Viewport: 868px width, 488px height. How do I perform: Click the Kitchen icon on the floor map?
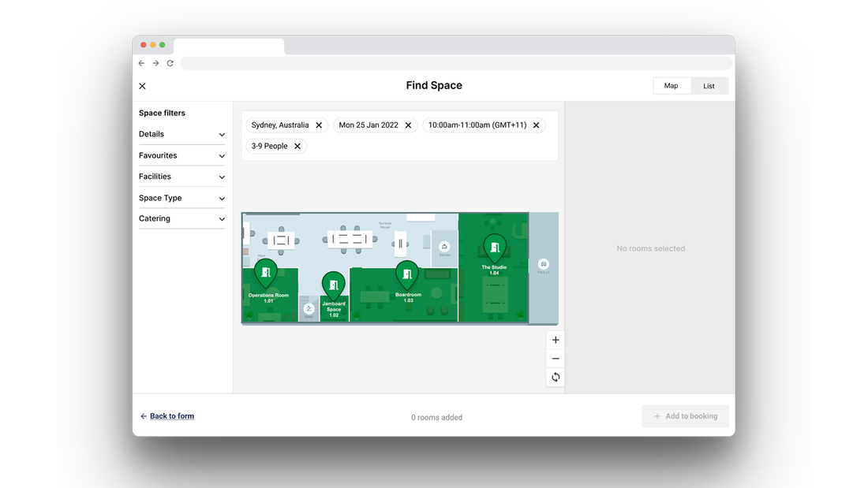coord(444,247)
